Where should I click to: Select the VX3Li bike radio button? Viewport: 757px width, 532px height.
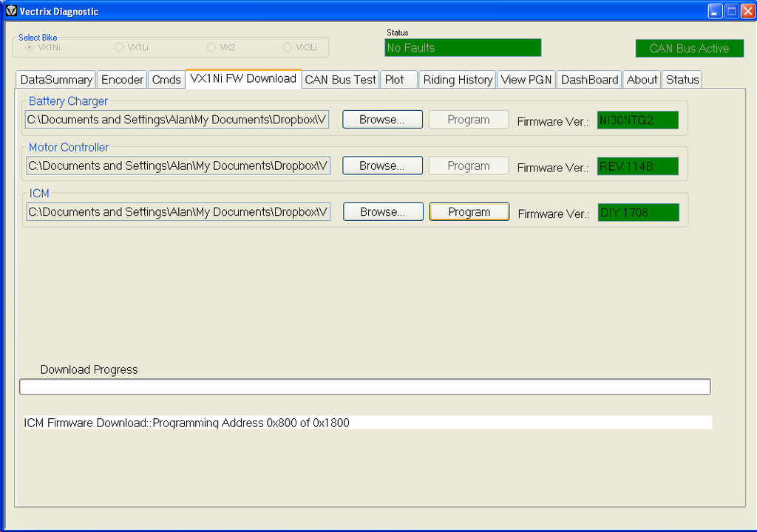pyautogui.click(x=288, y=47)
